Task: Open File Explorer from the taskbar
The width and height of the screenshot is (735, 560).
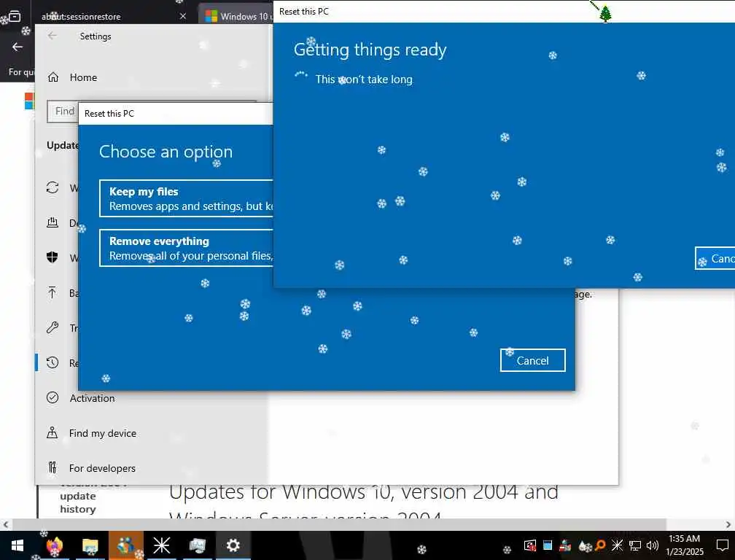Action: tap(90, 545)
